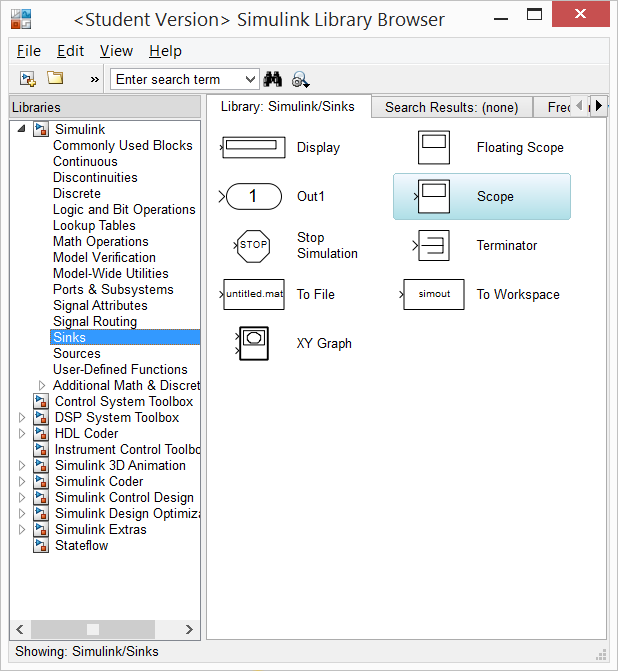This screenshot has width=618, height=671.
Task: Open the search options gear icon
Action: 300,80
